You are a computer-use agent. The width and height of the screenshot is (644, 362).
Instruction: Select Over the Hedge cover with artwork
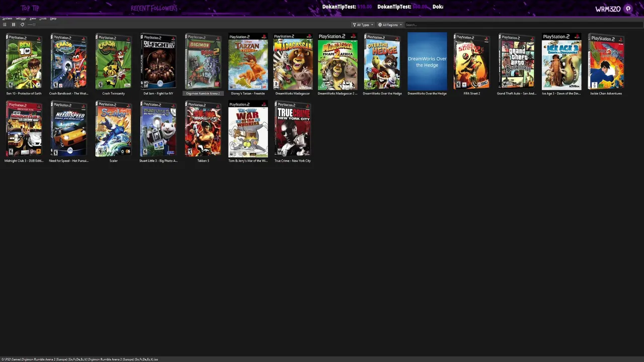[382, 62]
